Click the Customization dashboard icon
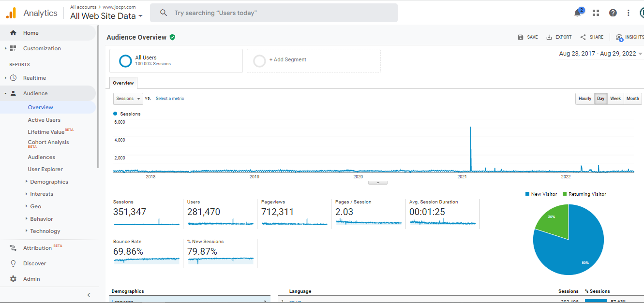 pyautogui.click(x=13, y=48)
